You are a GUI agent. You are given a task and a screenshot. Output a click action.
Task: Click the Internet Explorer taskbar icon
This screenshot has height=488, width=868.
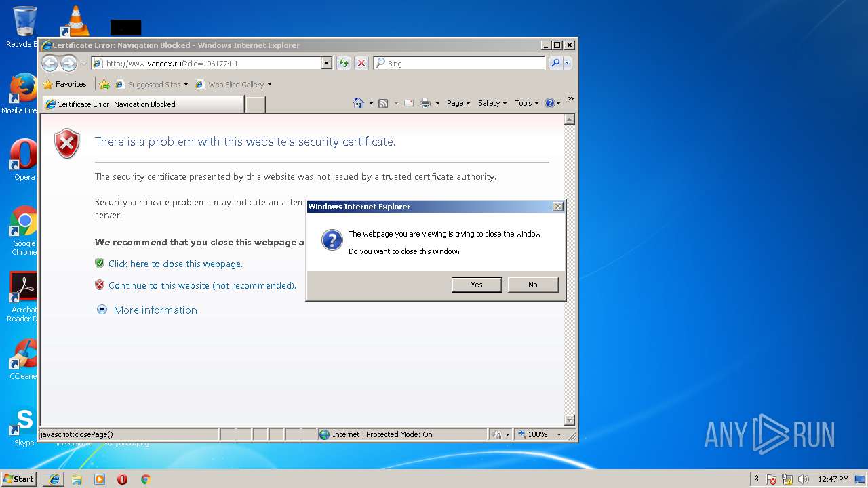pyautogui.click(x=54, y=479)
